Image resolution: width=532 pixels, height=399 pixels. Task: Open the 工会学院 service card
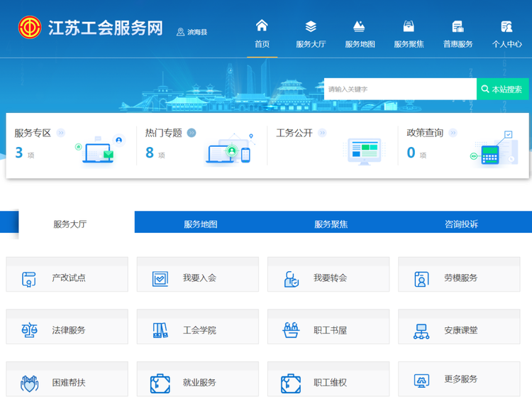pos(198,327)
